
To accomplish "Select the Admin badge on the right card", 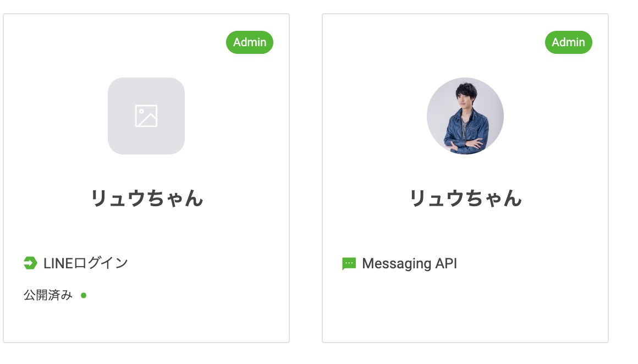I will point(568,42).
